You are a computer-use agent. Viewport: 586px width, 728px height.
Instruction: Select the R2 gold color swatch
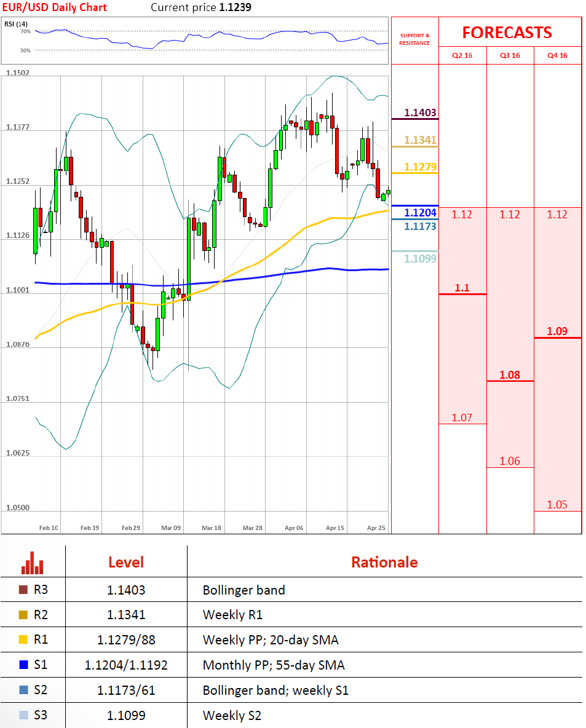(24, 615)
